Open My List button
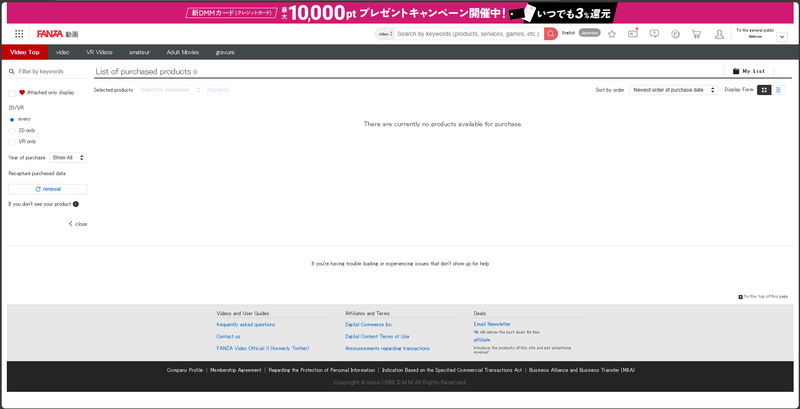This screenshot has height=409, width=800. [749, 71]
